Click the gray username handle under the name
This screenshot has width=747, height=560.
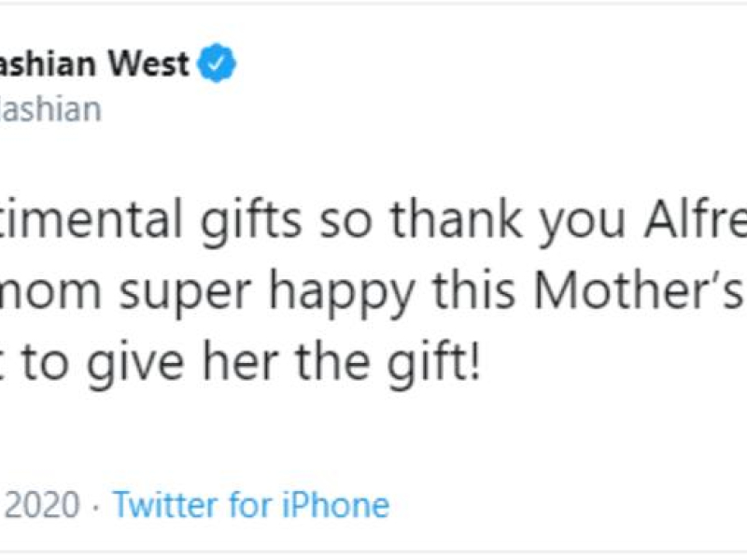tap(51, 109)
